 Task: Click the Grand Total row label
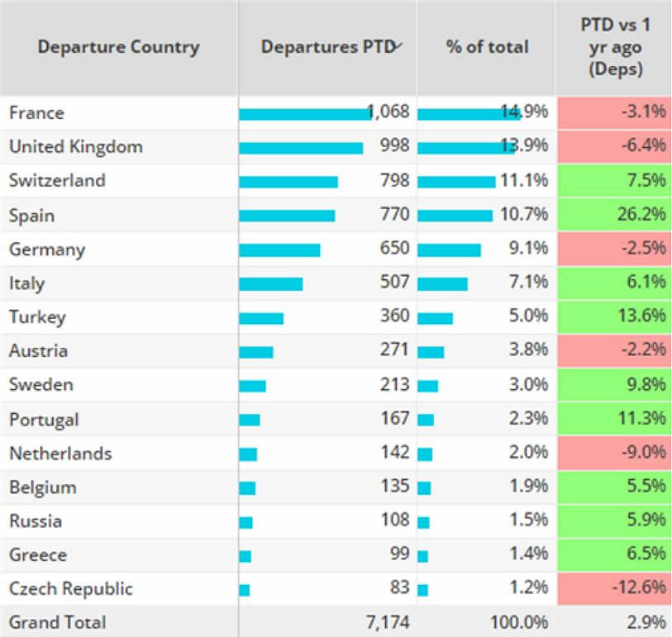[58, 621]
